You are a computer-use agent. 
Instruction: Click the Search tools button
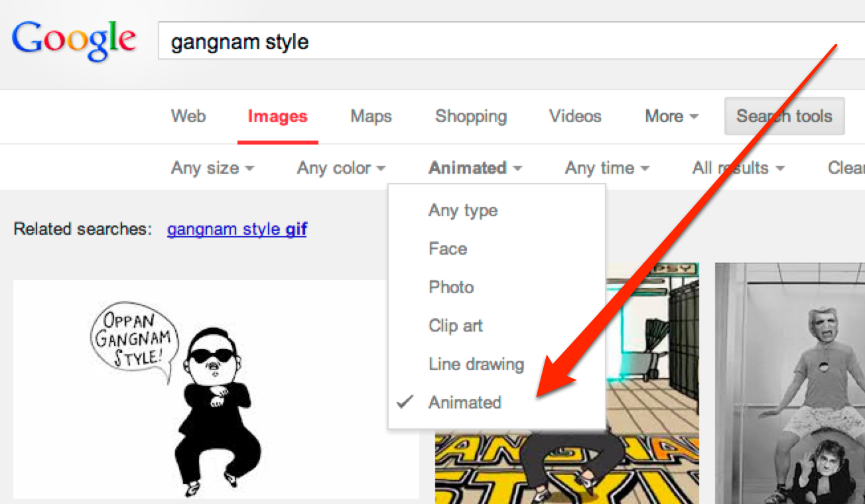(x=784, y=116)
